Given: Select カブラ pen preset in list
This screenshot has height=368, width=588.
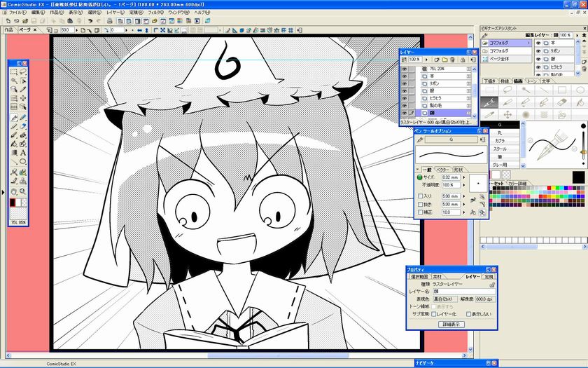Looking at the screenshot, I should (x=500, y=141).
